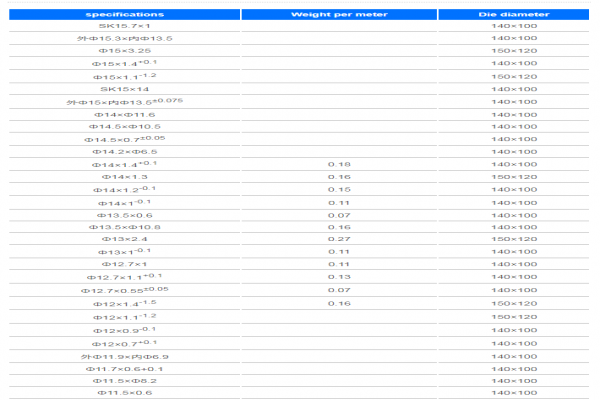Click weight 0.11 in the Φ14×1-0.1 row

click(339, 203)
